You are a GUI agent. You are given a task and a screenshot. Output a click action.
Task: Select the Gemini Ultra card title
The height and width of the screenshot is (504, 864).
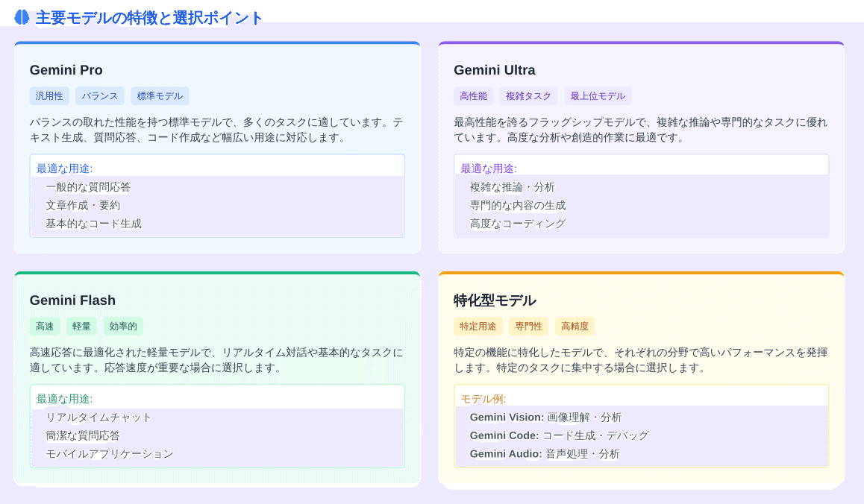click(494, 70)
